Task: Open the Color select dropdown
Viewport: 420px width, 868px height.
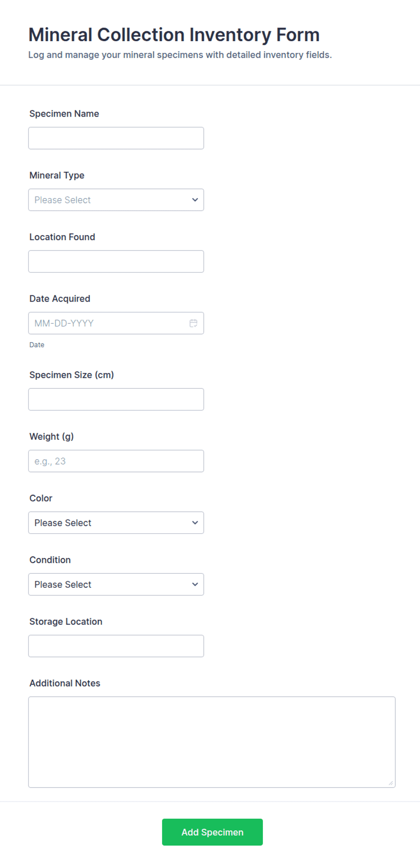Action: [116, 523]
